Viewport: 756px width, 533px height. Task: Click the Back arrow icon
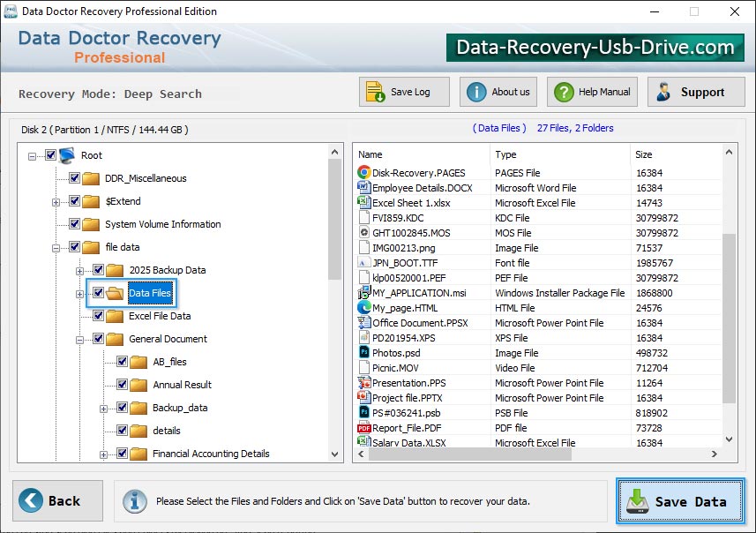pos(31,500)
